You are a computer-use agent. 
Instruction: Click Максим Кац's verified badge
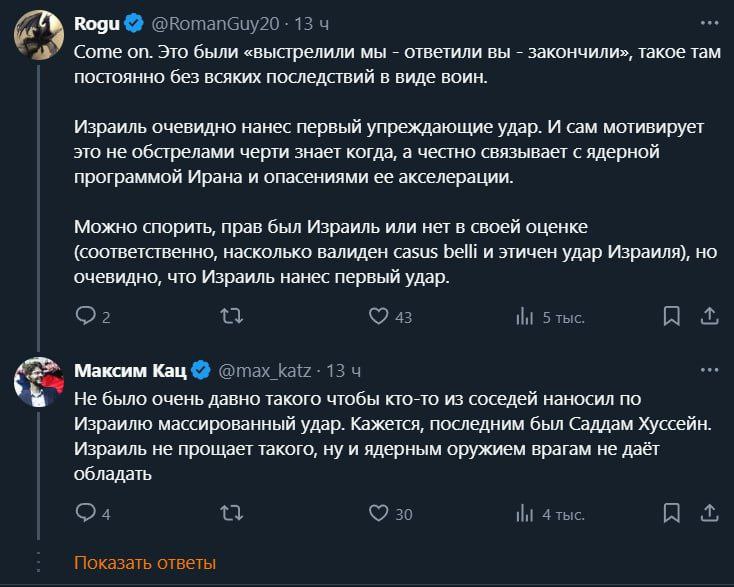coord(200,371)
